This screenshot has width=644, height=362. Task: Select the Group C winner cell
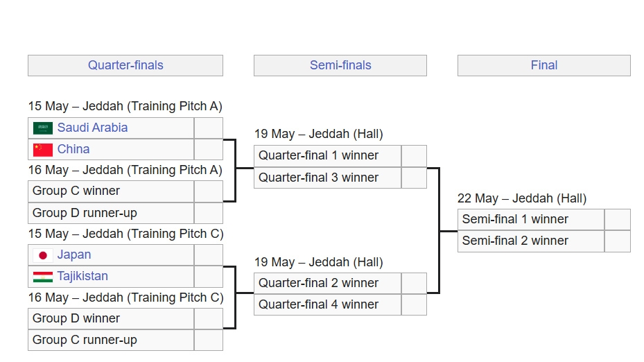point(111,191)
